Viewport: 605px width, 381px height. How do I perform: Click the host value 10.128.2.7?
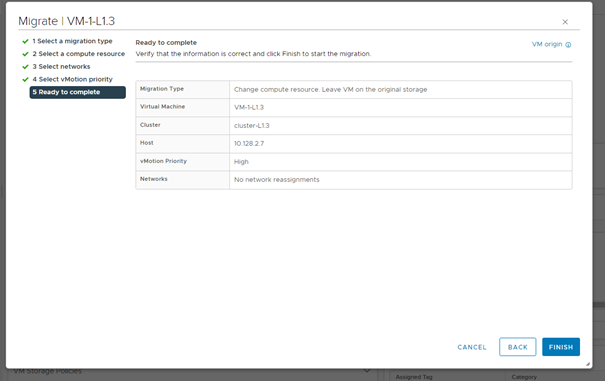249,144
